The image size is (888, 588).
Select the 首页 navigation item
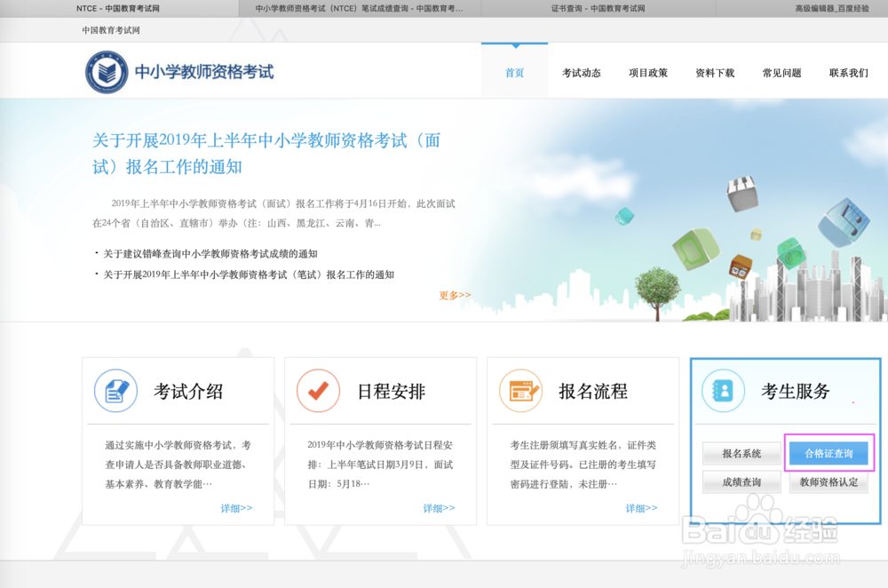515,74
